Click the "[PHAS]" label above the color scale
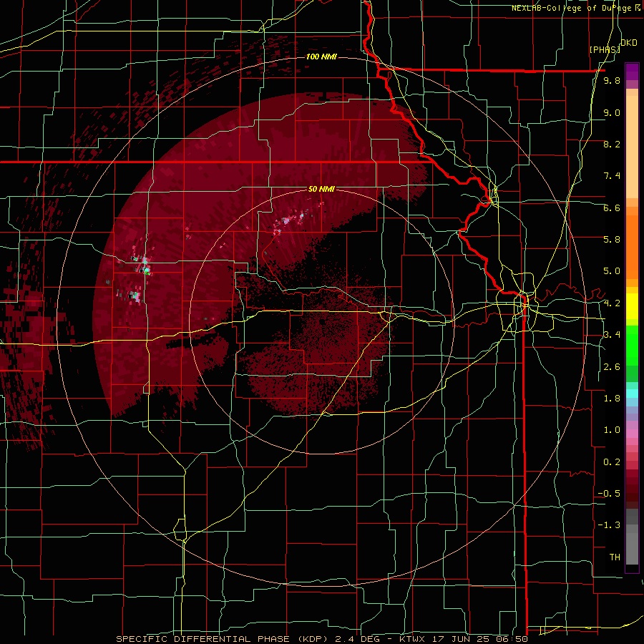Image resolution: width=644 pixels, height=644 pixels. [x=605, y=49]
